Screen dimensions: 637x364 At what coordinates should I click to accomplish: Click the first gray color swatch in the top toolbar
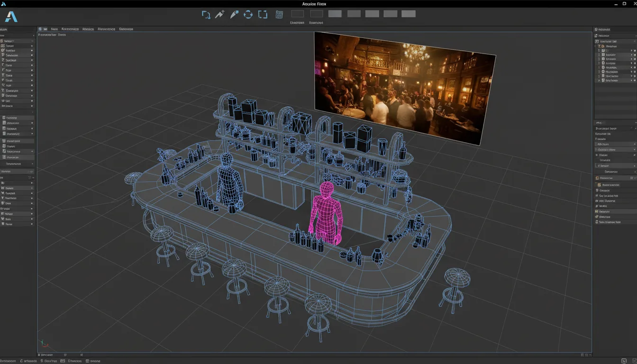click(335, 14)
